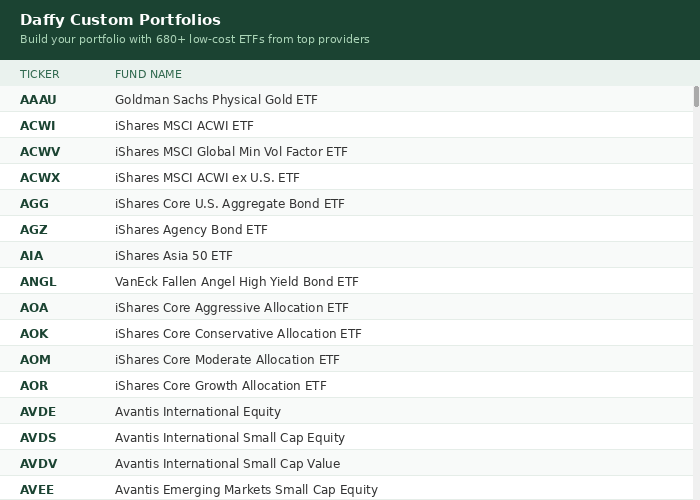
Task: Select the AVDV ticker symbol
Action: (38, 464)
